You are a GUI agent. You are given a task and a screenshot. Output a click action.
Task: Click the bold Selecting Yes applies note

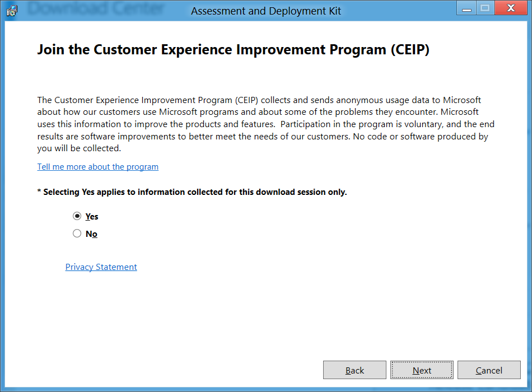(192, 192)
